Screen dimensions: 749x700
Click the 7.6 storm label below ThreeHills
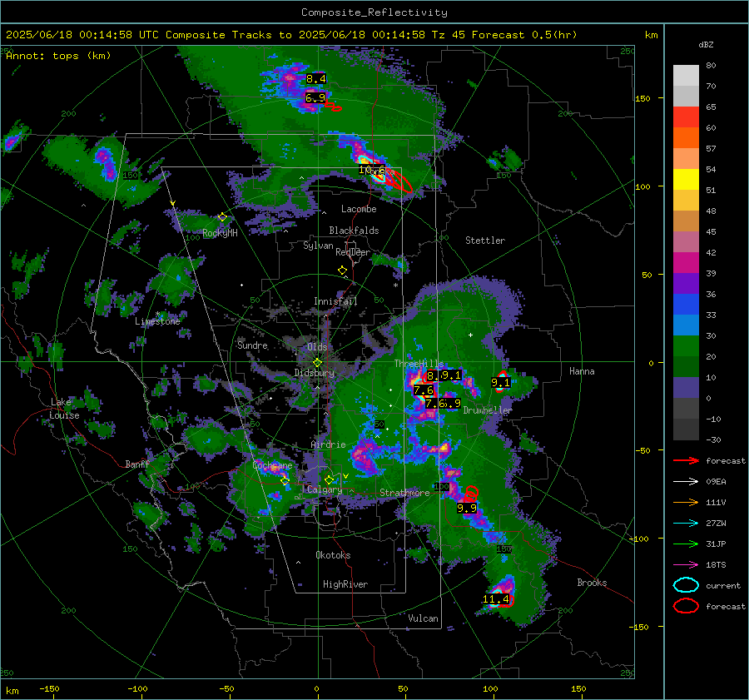click(424, 390)
